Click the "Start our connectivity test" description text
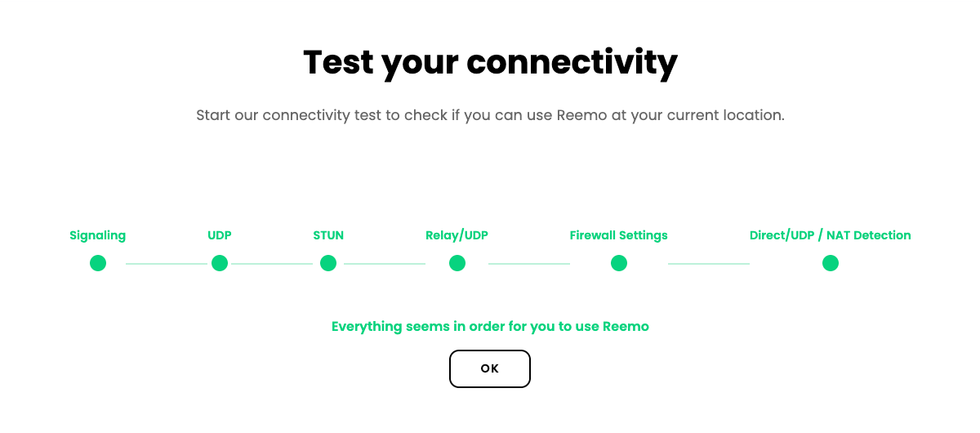 tap(490, 115)
